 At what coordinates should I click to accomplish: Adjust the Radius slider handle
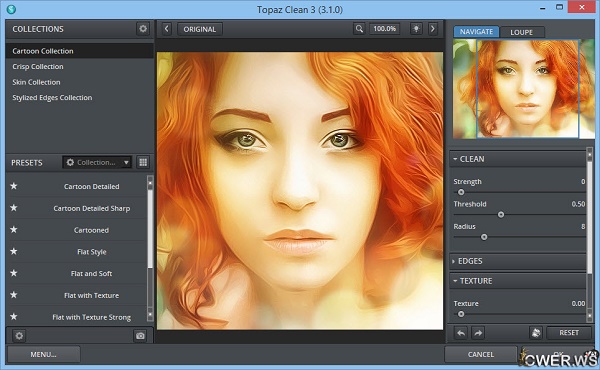tap(484, 237)
